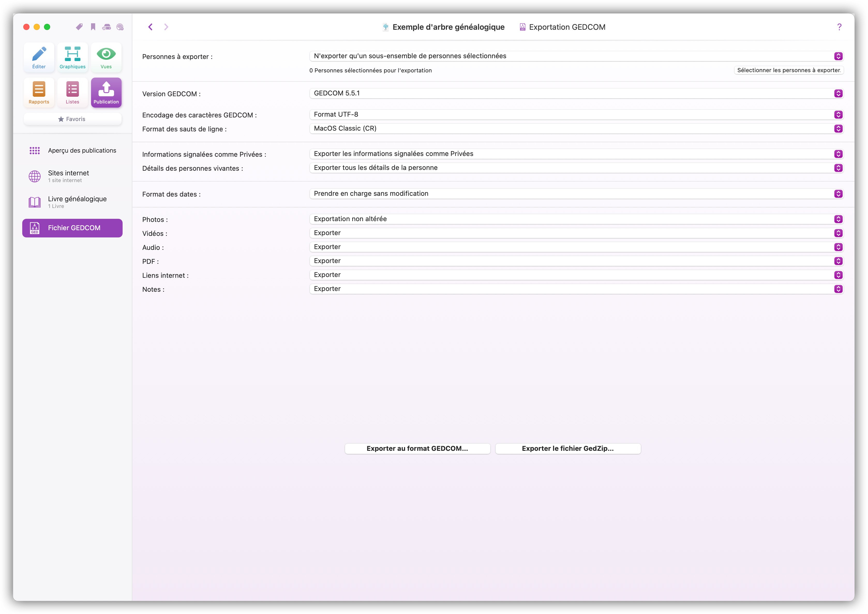Open the Éditer section

pyautogui.click(x=39, y=57)
